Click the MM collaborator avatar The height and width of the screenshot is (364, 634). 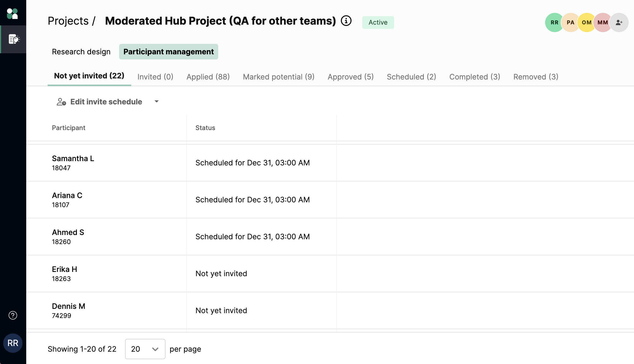coord(602,22)
